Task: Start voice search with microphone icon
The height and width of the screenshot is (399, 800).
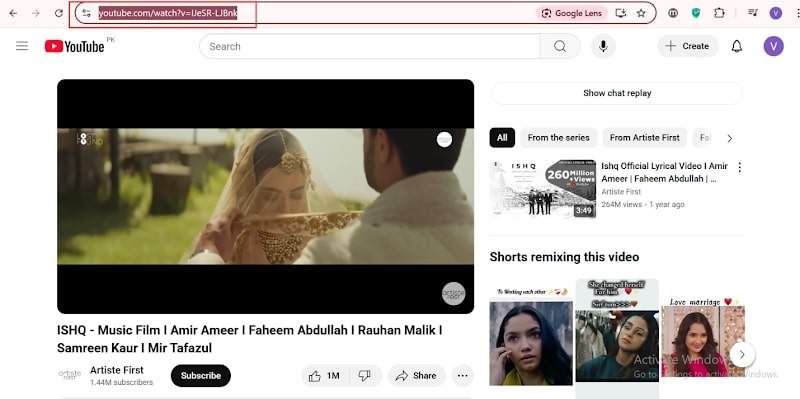Action: coord(603,46)
